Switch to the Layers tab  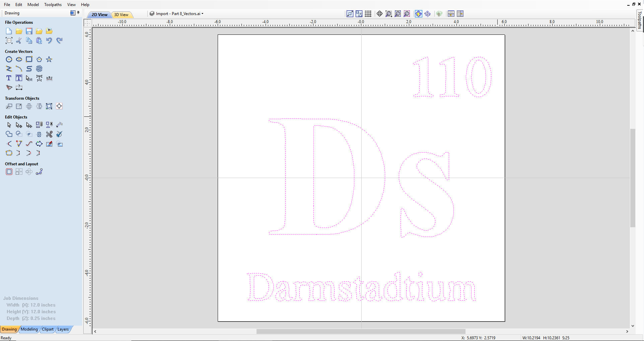click(x=63, y=329)
